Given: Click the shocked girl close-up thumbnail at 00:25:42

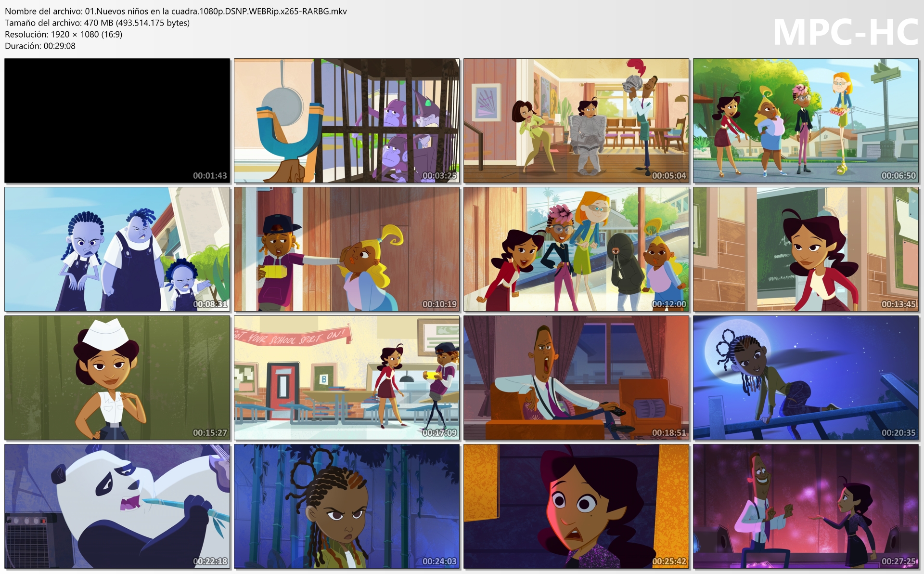Looking at the screenshot, I should (576, 507).
